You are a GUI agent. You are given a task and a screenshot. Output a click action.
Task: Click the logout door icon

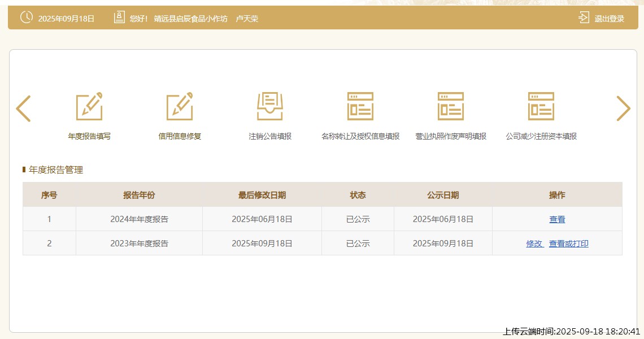pyautogui.click(x=584, y=18)
